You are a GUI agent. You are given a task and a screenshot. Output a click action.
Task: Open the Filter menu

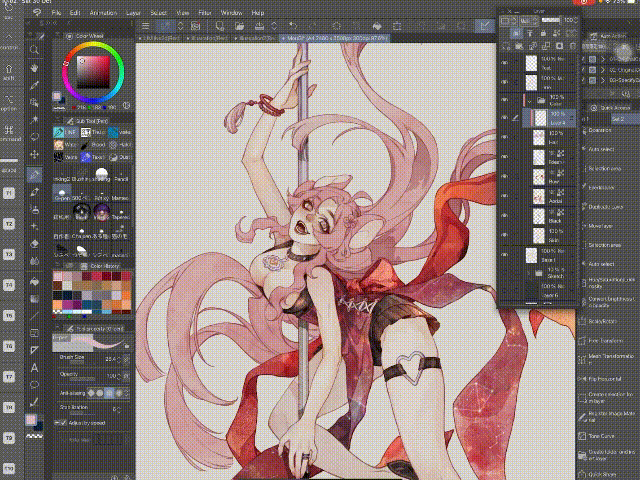pos(205,13)
